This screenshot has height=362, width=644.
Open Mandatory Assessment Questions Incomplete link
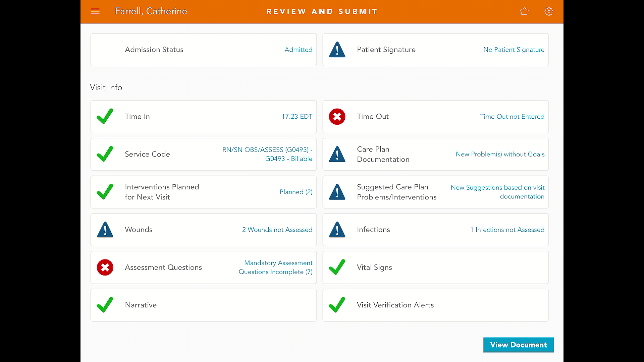tap(275, 267)
